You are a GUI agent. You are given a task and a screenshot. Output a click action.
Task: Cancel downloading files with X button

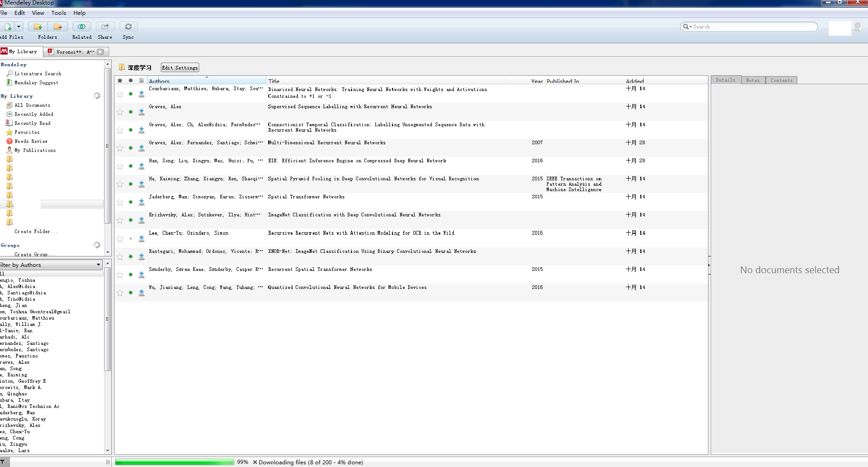pos(255,462)
